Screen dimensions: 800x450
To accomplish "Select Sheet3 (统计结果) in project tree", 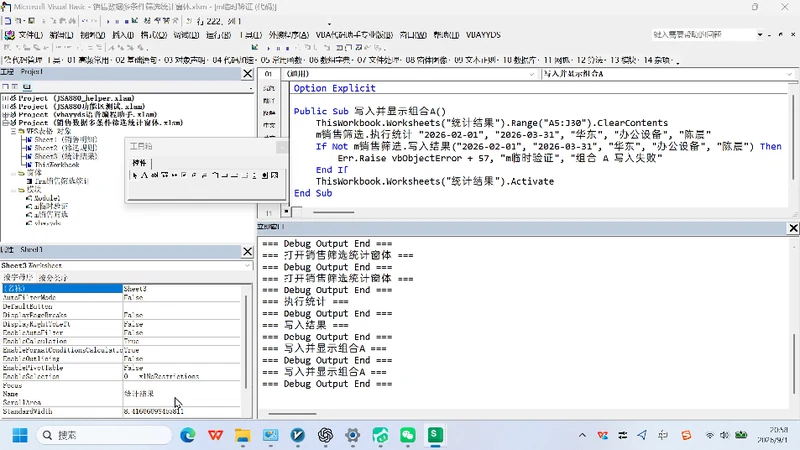I will (x=66, y=156).
